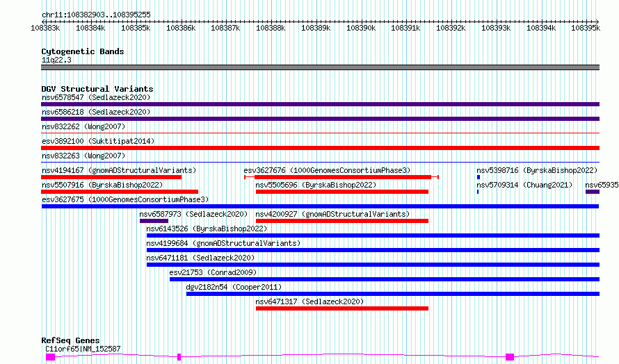Click the 11q22.3 band label

[x=56, y=60]
